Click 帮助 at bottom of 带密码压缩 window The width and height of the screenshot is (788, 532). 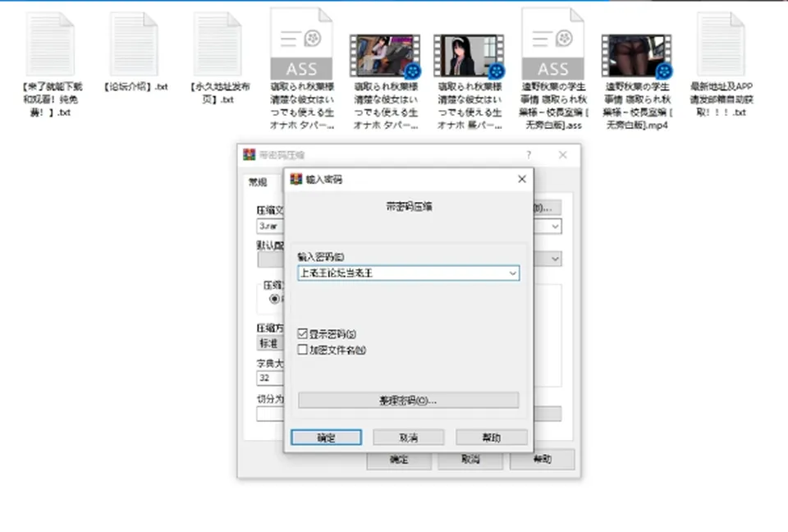(543, 460)
